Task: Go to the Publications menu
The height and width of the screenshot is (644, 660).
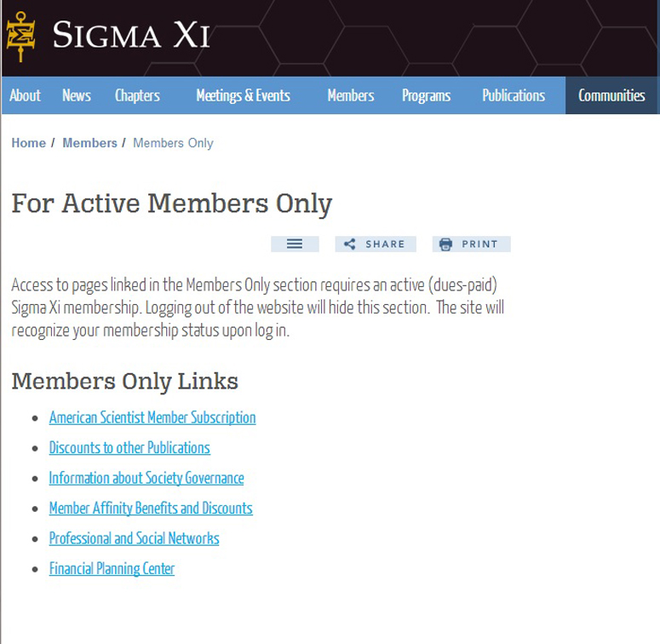Action: (x=513, y=95)
